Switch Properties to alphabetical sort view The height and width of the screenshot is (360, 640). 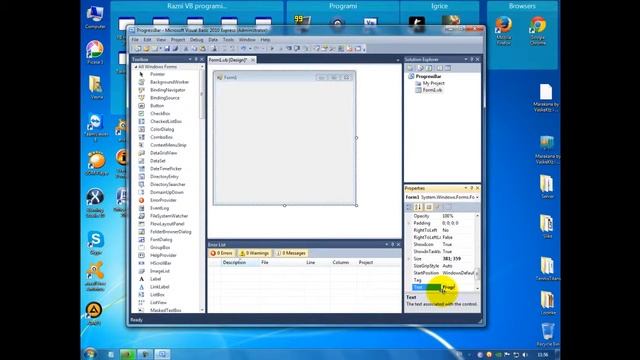(x=418, y=207)
